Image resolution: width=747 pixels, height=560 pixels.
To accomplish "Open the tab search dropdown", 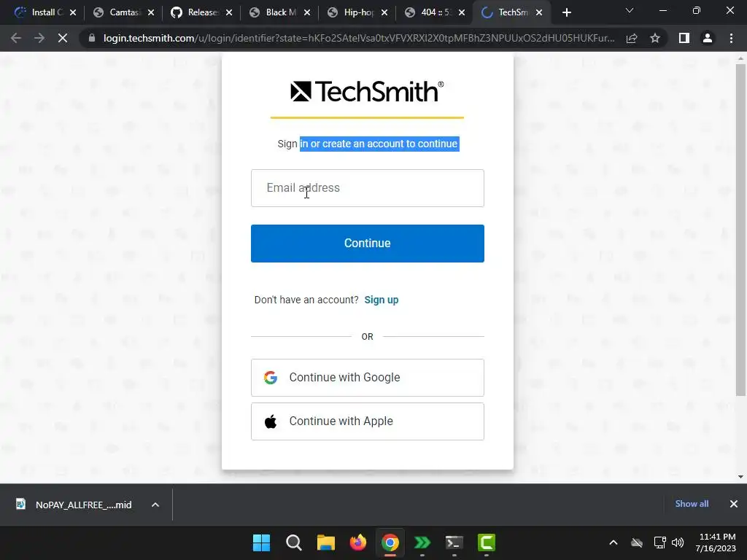I will (630, 10).
